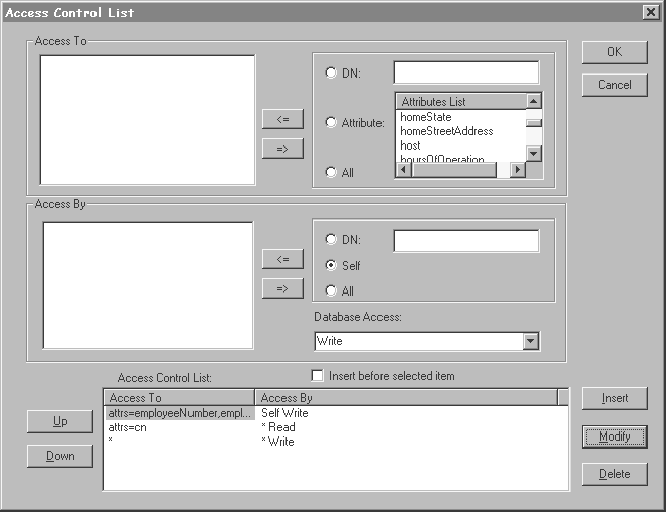The image size is (666, 512).
Task: Open the Database Access dropdown
Action: tap(530, 342)
